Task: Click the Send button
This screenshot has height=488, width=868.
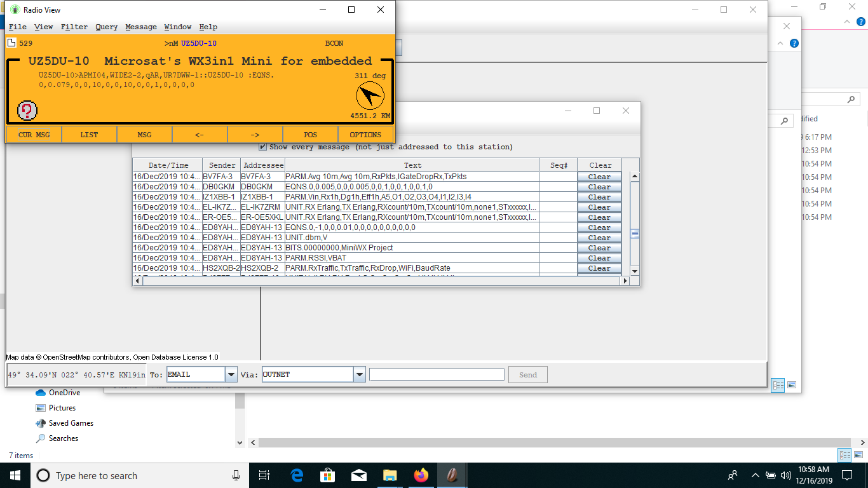Action: (x=528, y=375)
